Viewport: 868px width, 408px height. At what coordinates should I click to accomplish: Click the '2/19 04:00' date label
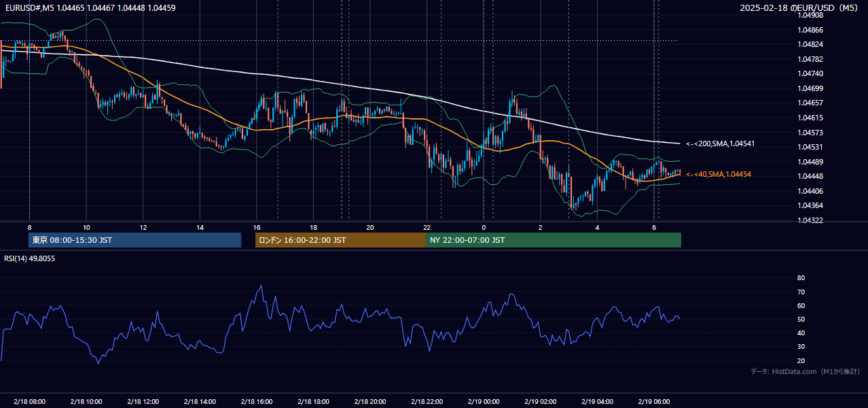pyautogui.click(x=597, y=402)
